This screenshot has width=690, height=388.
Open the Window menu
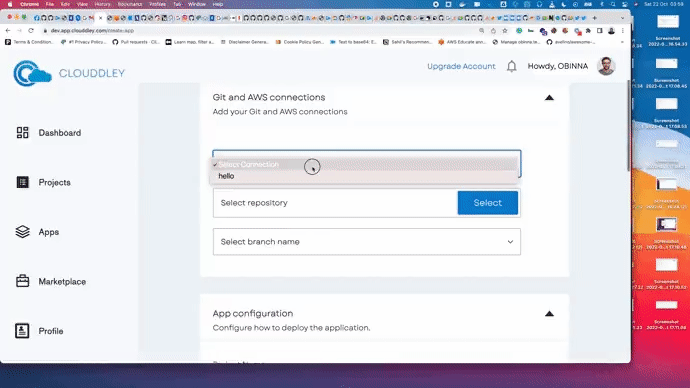point(197,4)
